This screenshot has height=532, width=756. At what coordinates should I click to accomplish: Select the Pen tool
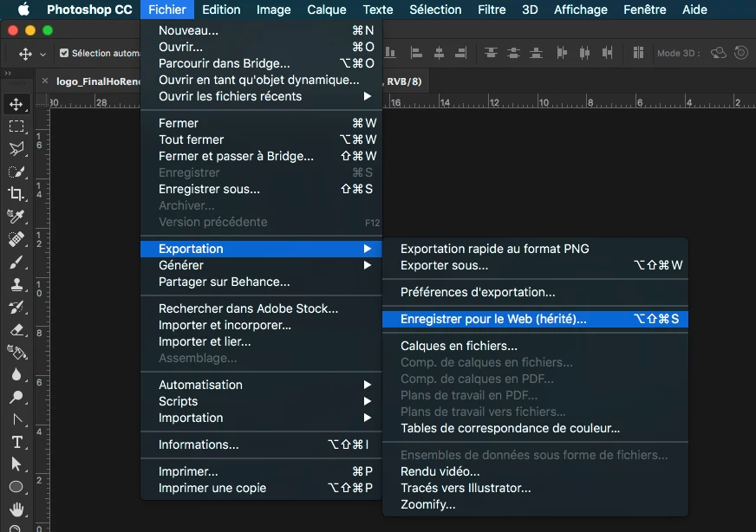tap(16, 419)
